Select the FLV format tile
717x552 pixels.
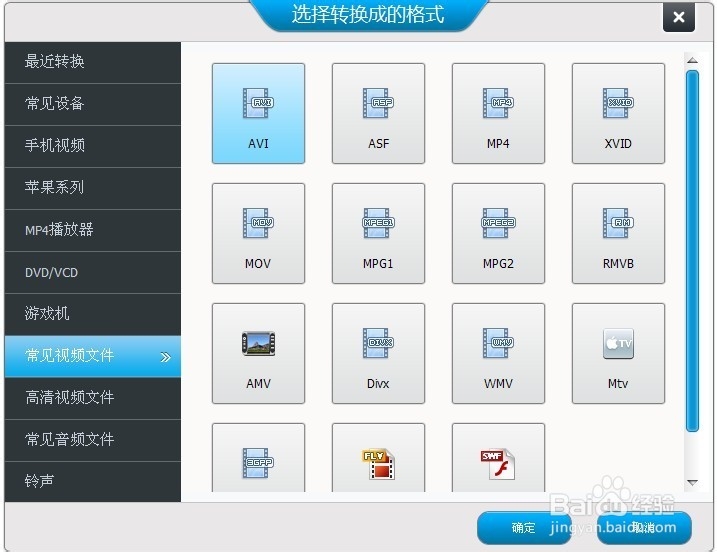tap(378, 458)
